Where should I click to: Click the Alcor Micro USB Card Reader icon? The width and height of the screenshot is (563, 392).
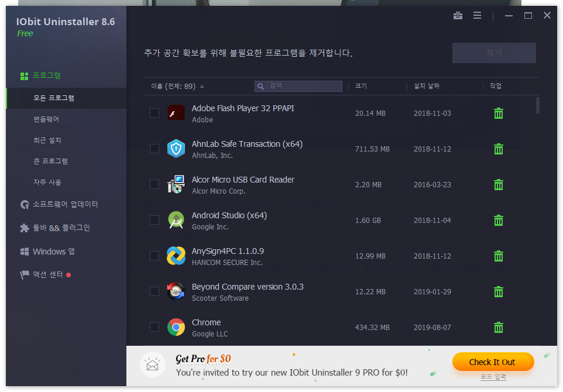[x=176, y=184]
